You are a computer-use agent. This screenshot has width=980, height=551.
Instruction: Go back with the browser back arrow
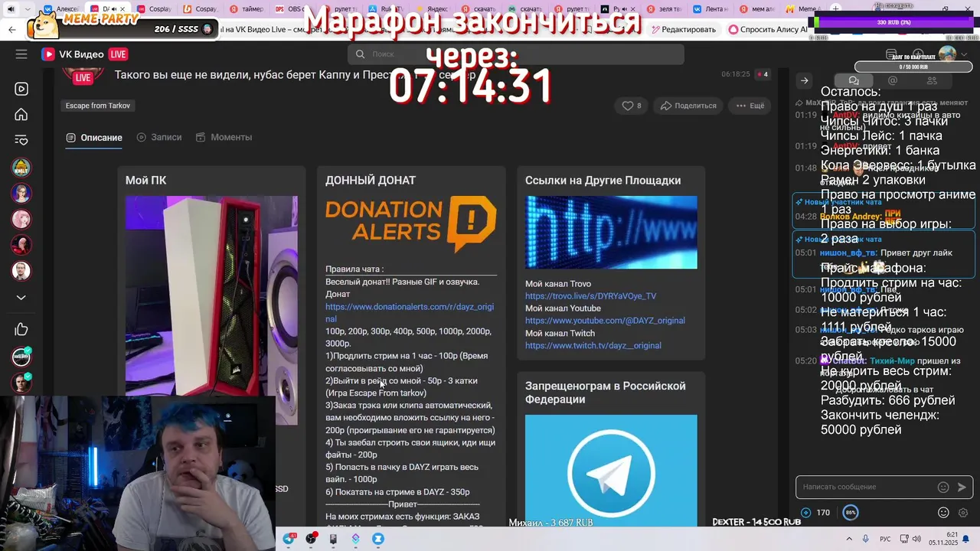point(12,30)
